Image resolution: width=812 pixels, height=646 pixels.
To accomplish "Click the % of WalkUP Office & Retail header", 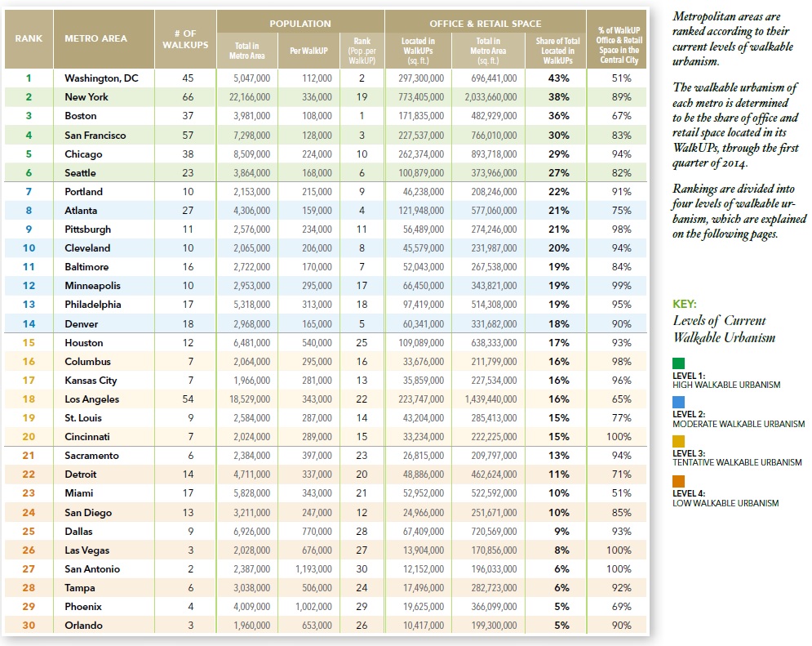I will point(619,45).
